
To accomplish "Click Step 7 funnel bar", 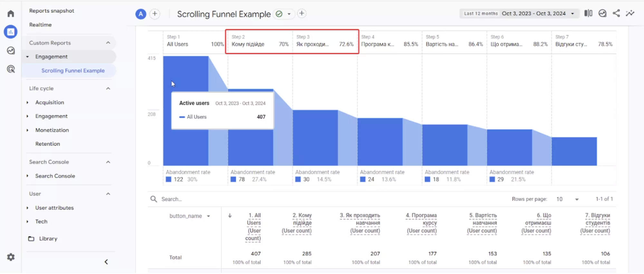I will 574,151.
